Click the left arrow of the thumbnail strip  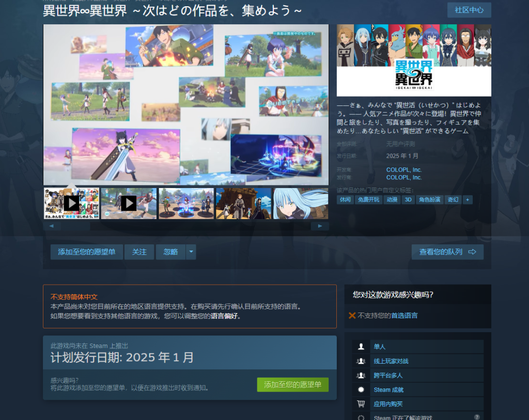(52, 226)
